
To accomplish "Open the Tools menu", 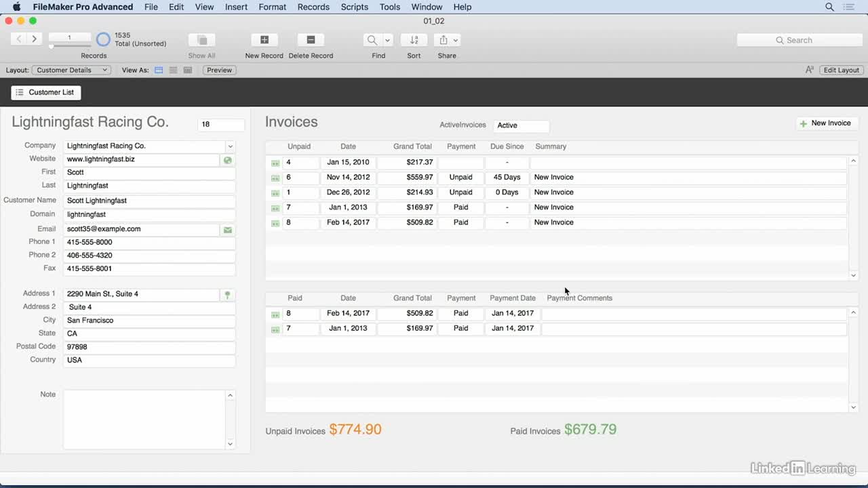I will (x=390, y=7).
